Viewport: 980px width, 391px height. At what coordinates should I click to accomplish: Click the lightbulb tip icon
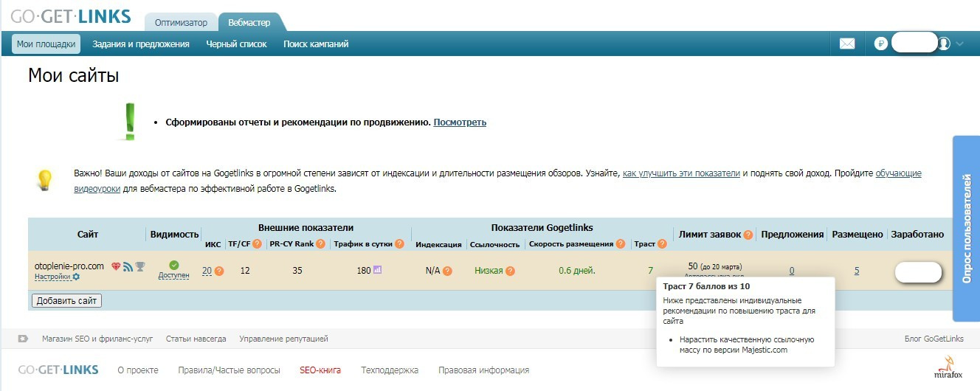[46, 179]
